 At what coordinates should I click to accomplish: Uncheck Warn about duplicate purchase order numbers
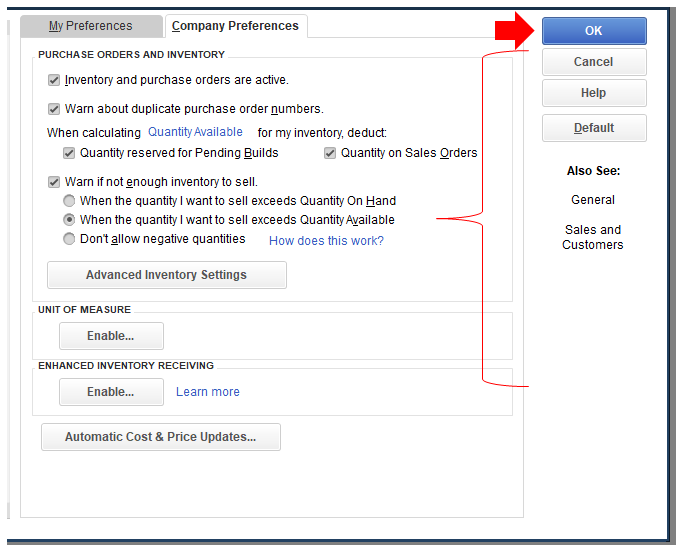click(x=54, y=109)
